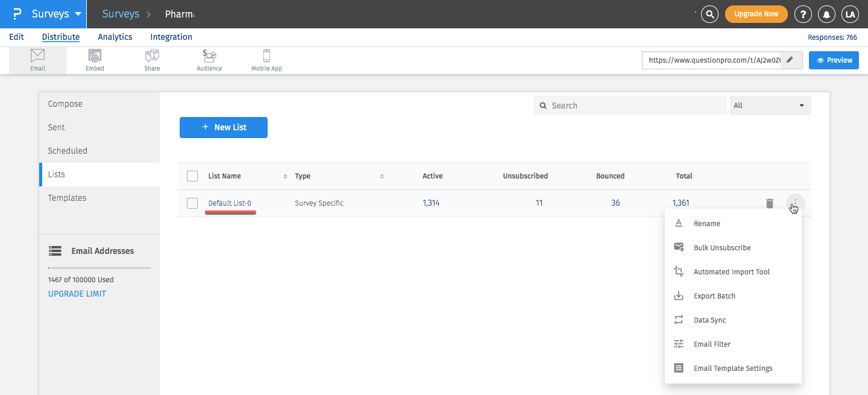Expand the All filter dropdown
The image size is (868, 395).
tap(770, 106)
